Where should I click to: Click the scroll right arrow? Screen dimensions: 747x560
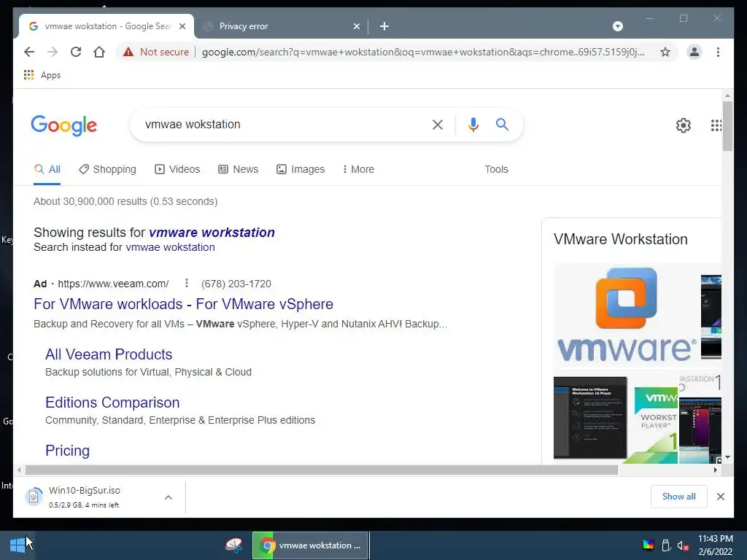(715, 470)
